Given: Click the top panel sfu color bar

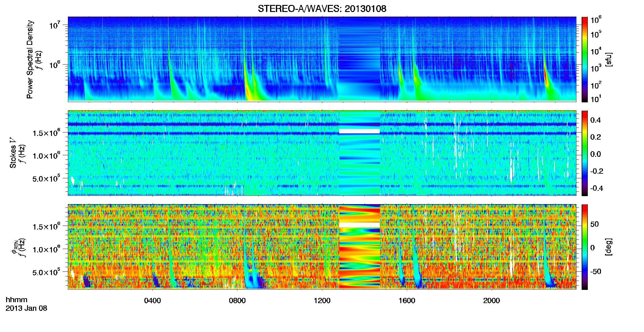Looking at the screenshot, I should tap(585, 59).
